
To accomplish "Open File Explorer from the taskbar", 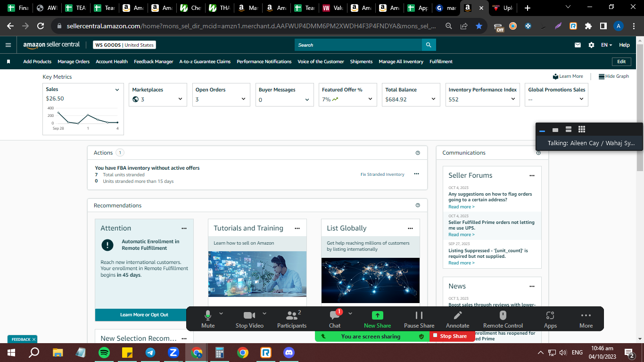I will pyautogui.click(x=58, y=353).
